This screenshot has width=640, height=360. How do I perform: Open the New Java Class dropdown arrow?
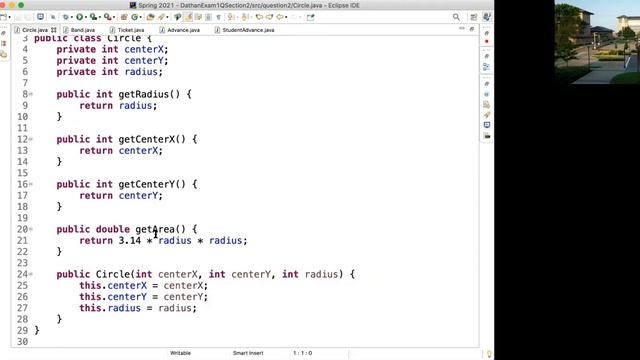coord(140,17)
